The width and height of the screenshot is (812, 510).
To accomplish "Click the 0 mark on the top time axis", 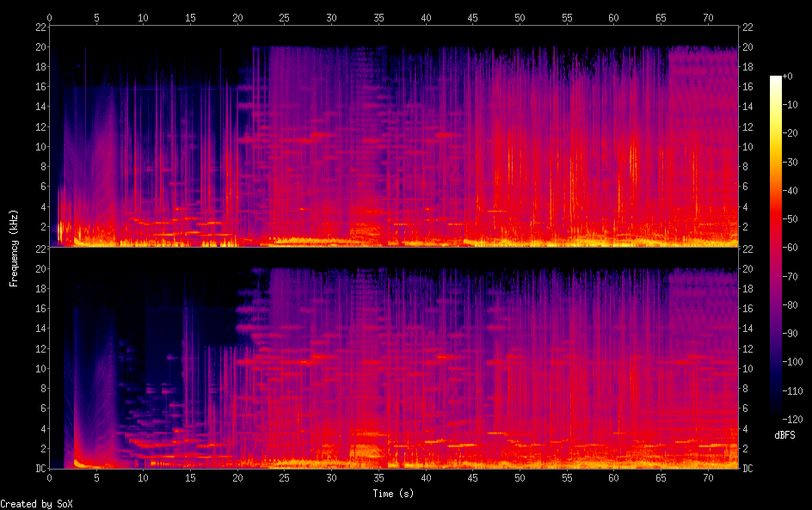I will tap(50, 17).
